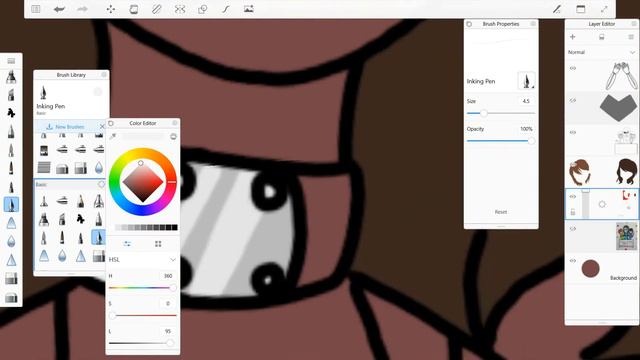Select the water drop smudge brush in left palette

pos(11,241)
